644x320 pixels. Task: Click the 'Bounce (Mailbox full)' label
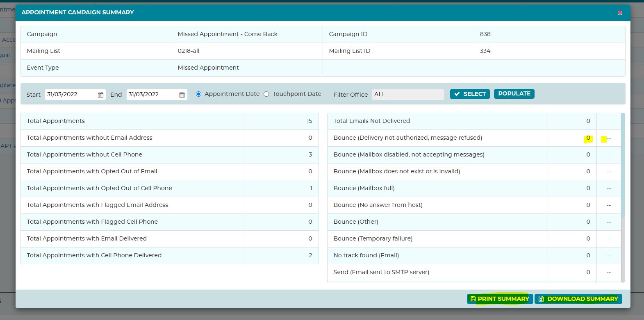364,188
